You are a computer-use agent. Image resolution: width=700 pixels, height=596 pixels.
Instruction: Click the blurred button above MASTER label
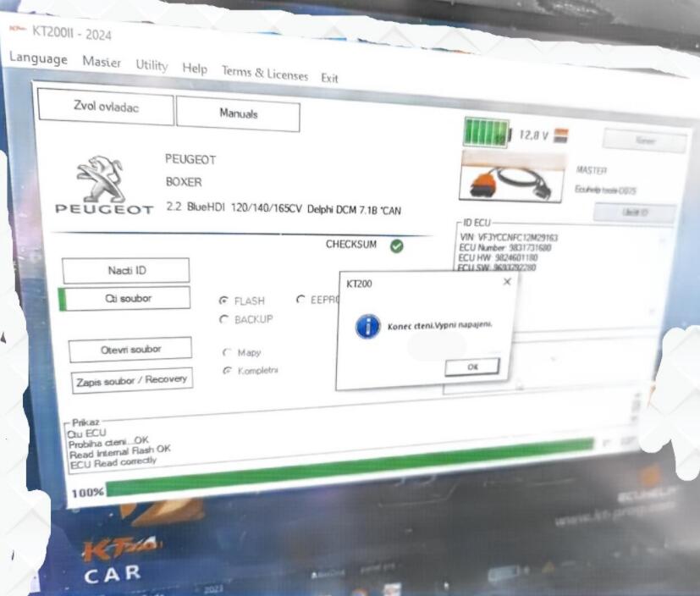click(645, 141)
